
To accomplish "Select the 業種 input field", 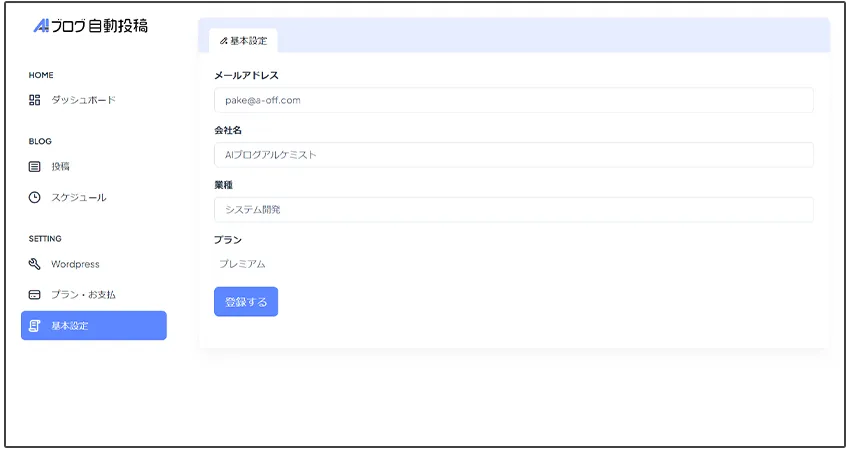I will coord(513,209).
